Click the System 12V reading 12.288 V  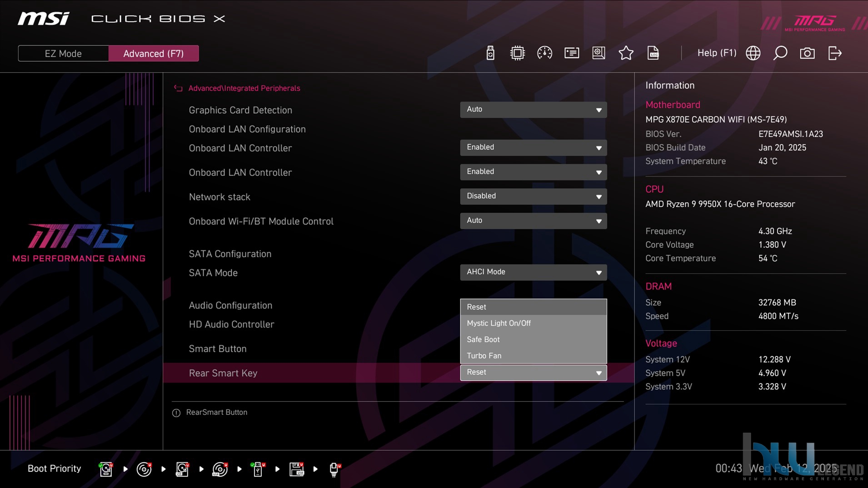pyautogui.click(x=774, y=359)
